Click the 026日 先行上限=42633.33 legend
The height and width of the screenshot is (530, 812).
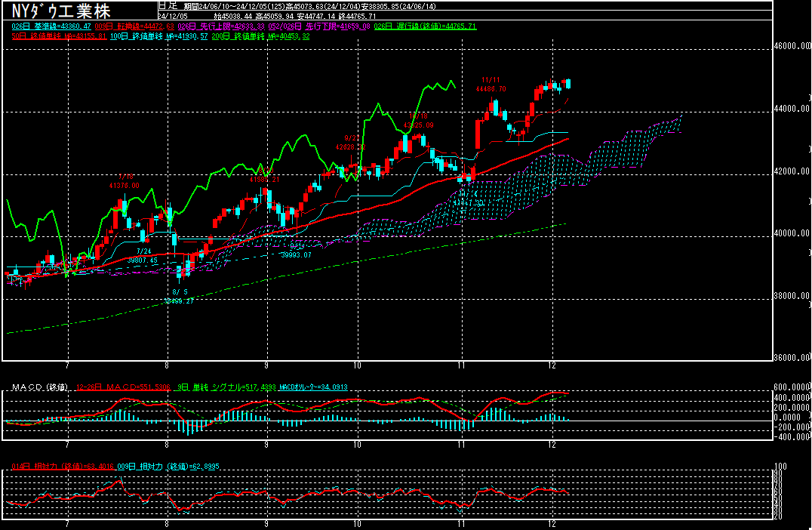pyautogui.click(x=221, y=26)
